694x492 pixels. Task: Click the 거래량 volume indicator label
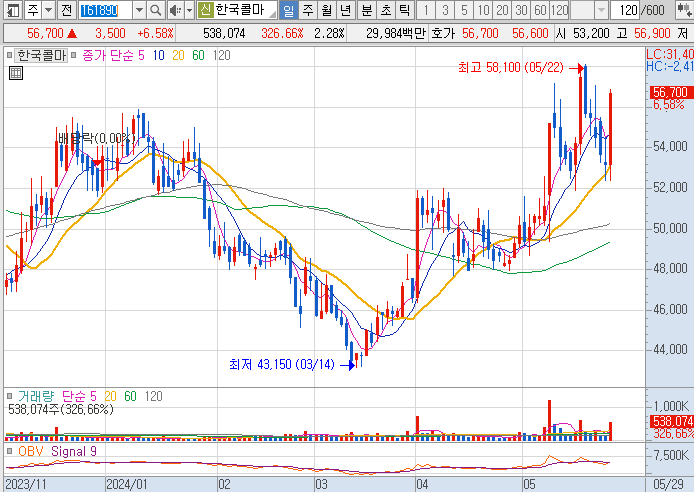pos(36,396)
